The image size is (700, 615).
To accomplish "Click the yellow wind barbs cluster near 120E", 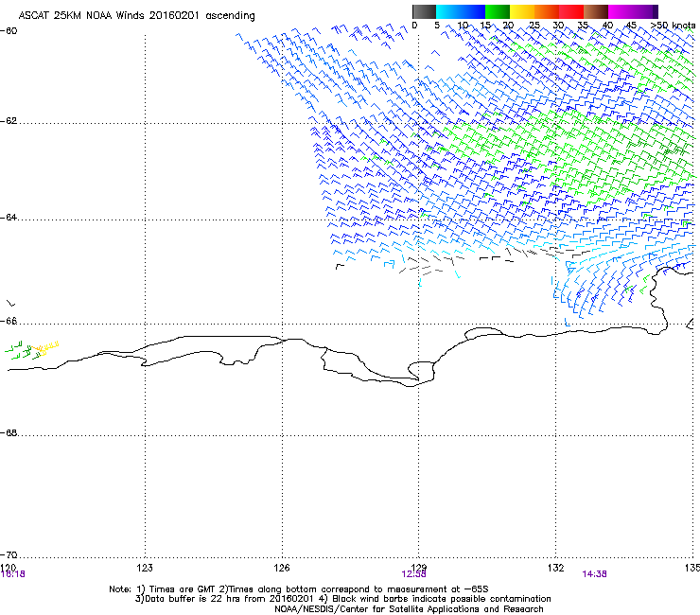I will coord(47,347).
